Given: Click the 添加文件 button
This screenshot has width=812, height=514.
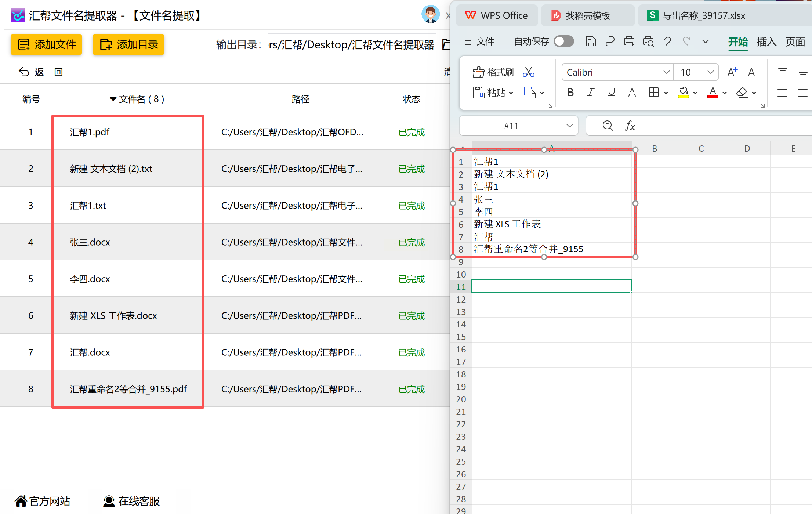Looking at the screenshot, I should (x=46, y=44).
